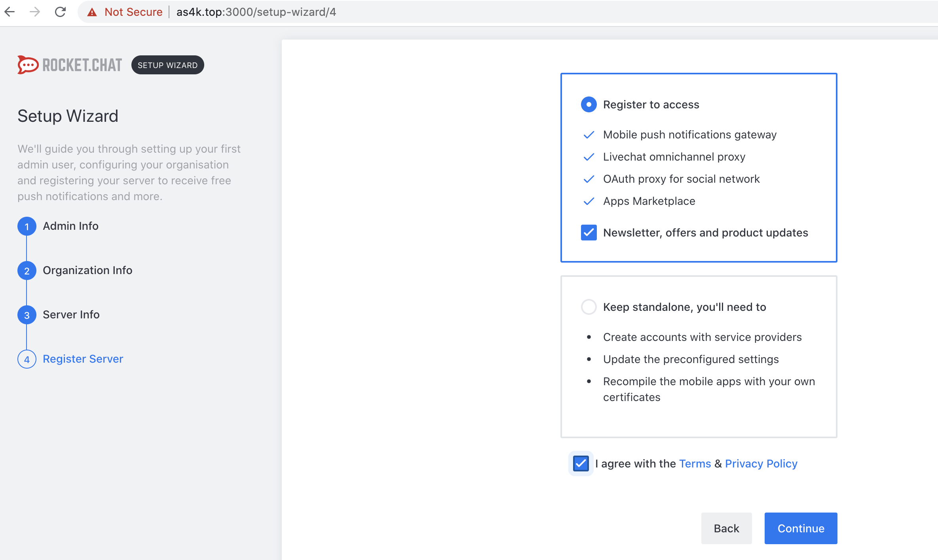Click the Continue button
938x560 pixels.
[801, 528]
